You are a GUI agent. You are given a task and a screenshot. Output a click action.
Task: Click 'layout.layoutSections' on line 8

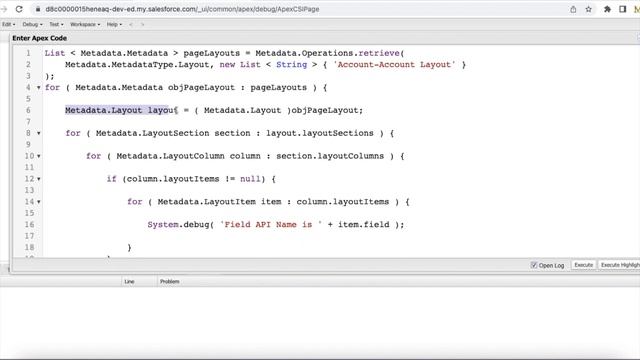tap(320, 133)
